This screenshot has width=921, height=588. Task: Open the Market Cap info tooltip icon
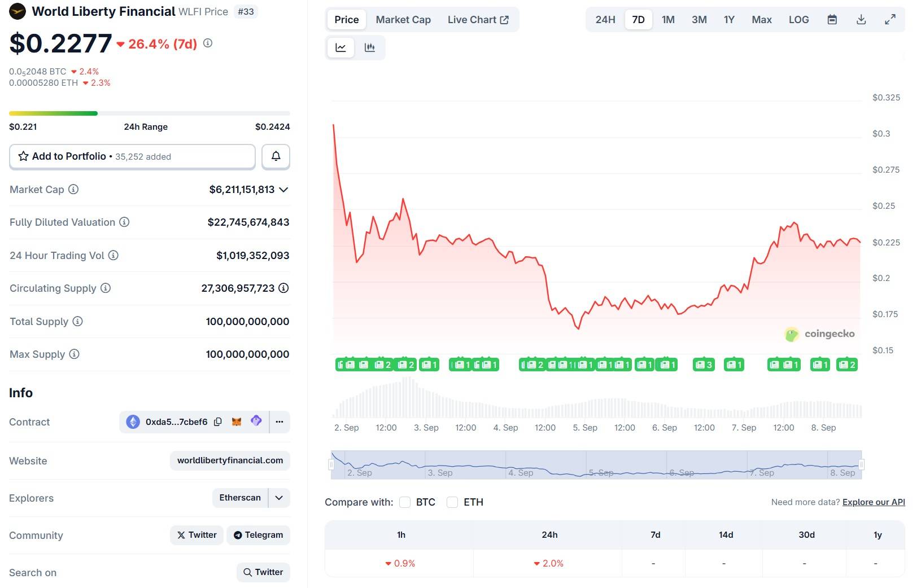click(x=73, y=189)
